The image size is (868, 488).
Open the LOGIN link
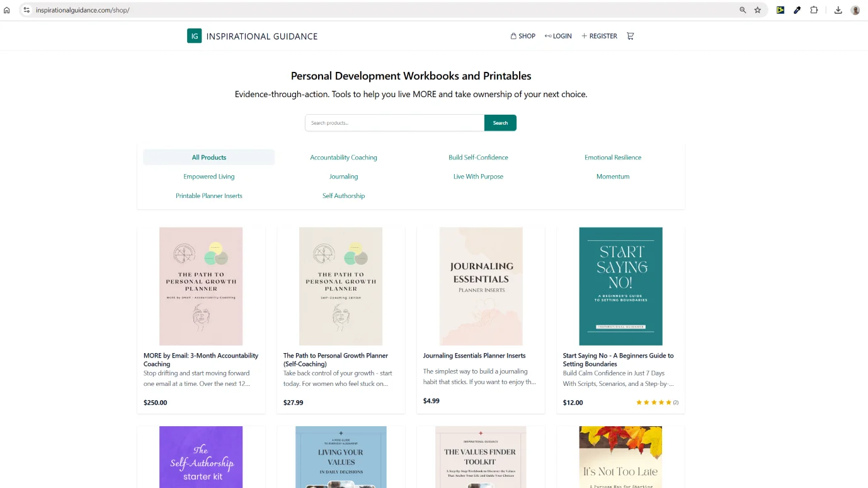[x=558, y=36]
